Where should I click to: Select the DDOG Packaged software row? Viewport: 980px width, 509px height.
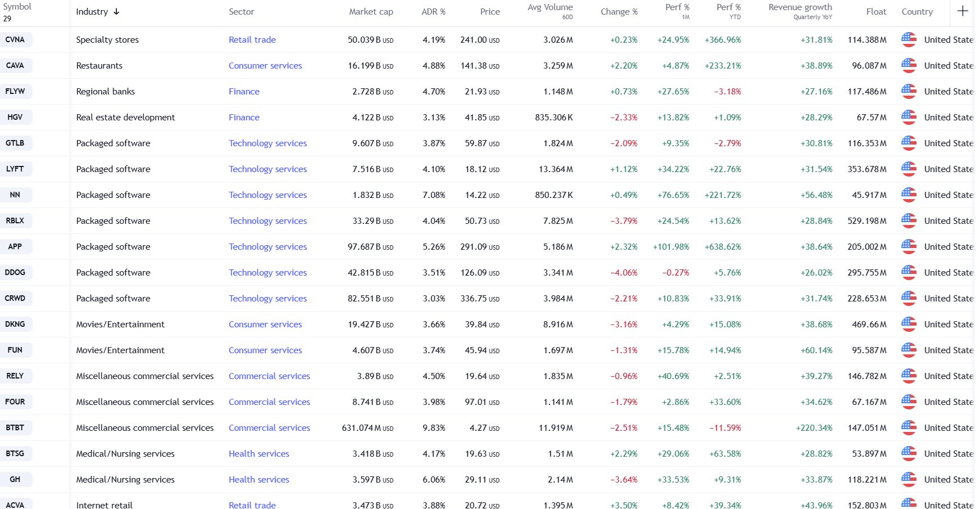(x=487, y=272)
